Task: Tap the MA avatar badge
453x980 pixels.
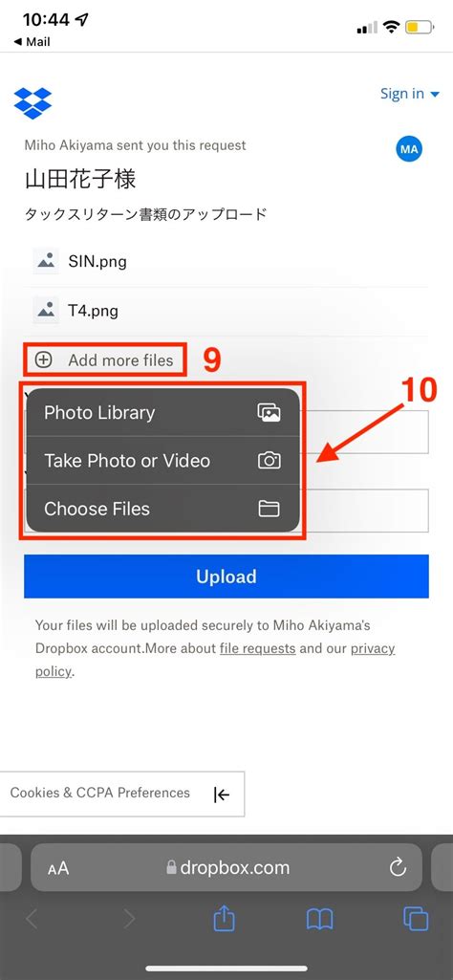Action: (x=409, y=150)
